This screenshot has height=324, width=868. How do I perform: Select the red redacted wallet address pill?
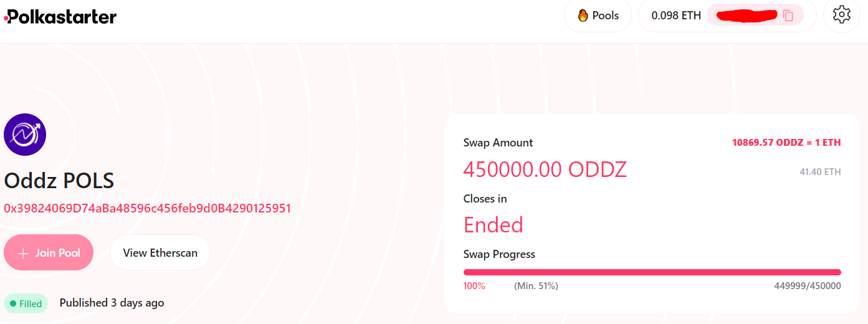(746, 16)
